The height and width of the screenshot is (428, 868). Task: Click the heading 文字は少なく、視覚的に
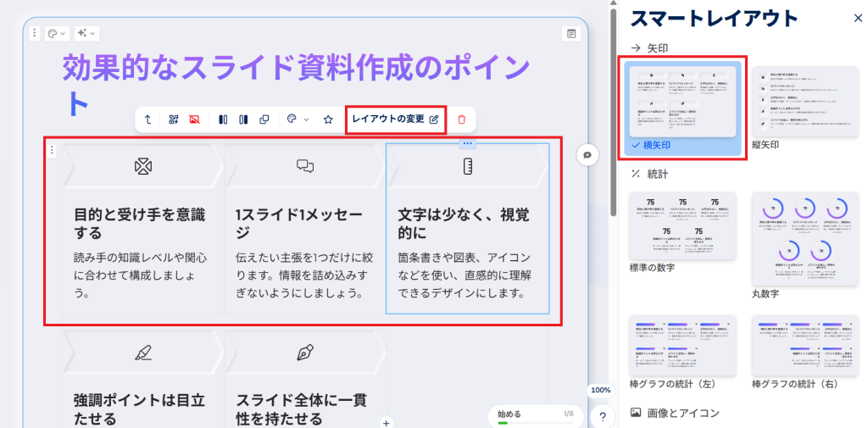pos(464,224)
